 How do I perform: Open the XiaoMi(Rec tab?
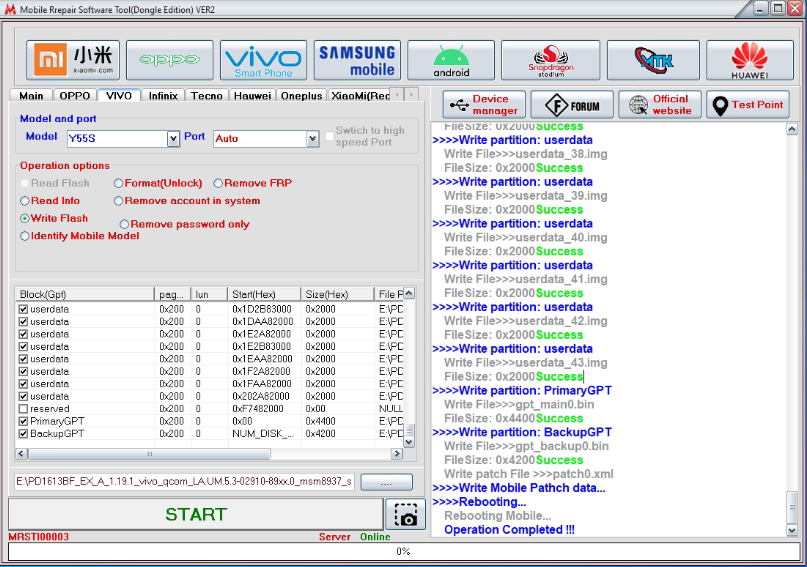click(x=359, y=96)
